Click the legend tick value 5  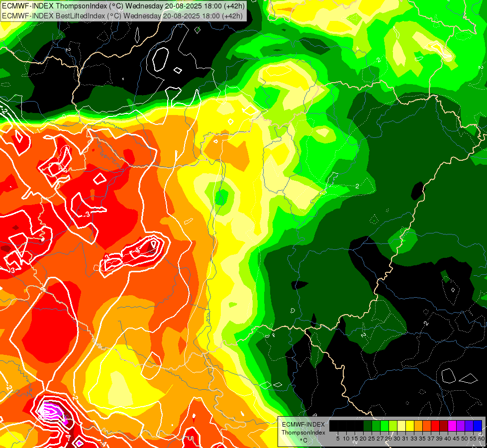point(338,439)
